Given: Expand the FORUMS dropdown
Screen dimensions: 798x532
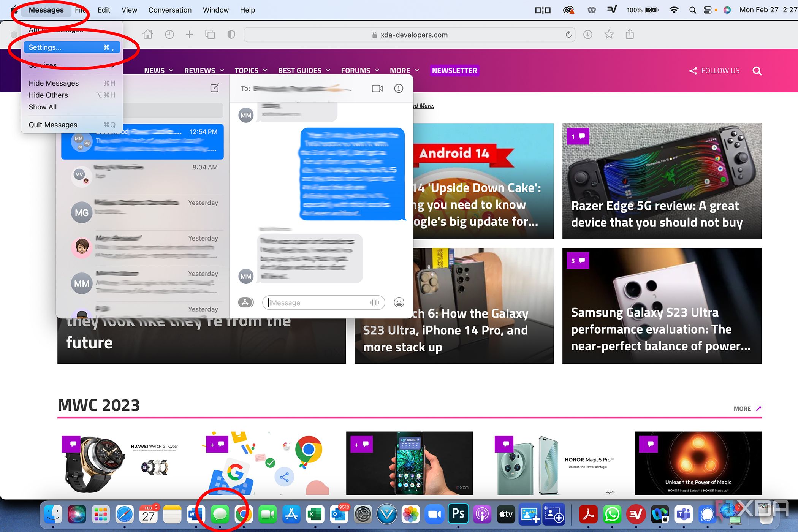Looking at the screenshot, I should (x=360, y=70).
